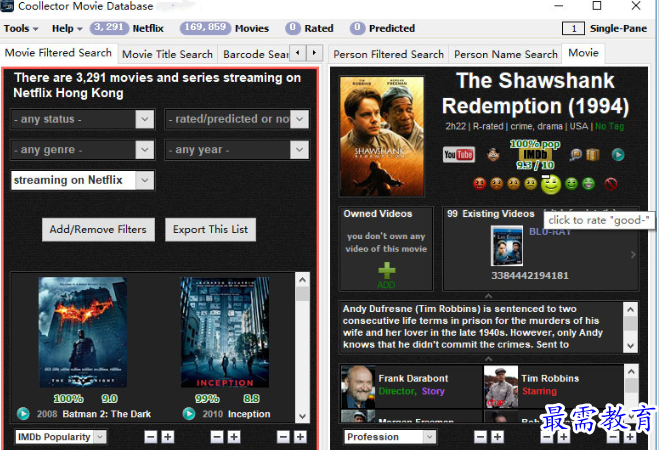Click scroll-down arrow of movie list scrollbar
This screenshot has height=450, width=664.
tap(302, 416)
